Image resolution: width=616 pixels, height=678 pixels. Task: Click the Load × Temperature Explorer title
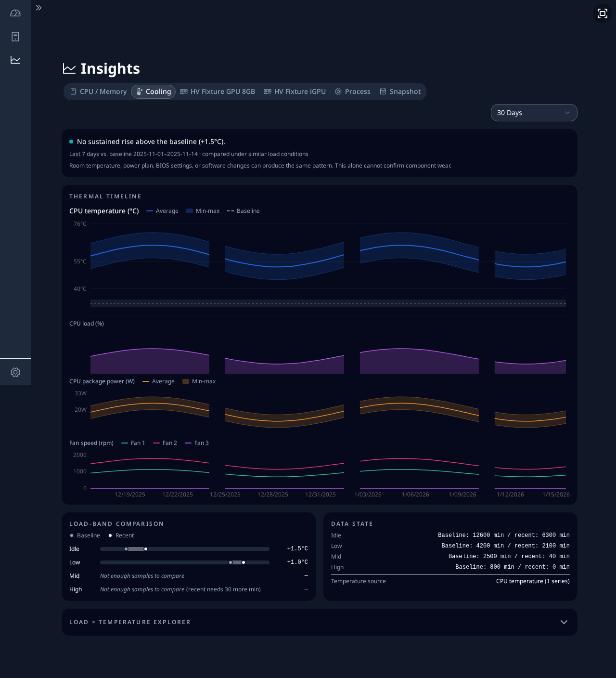(130, 622)
